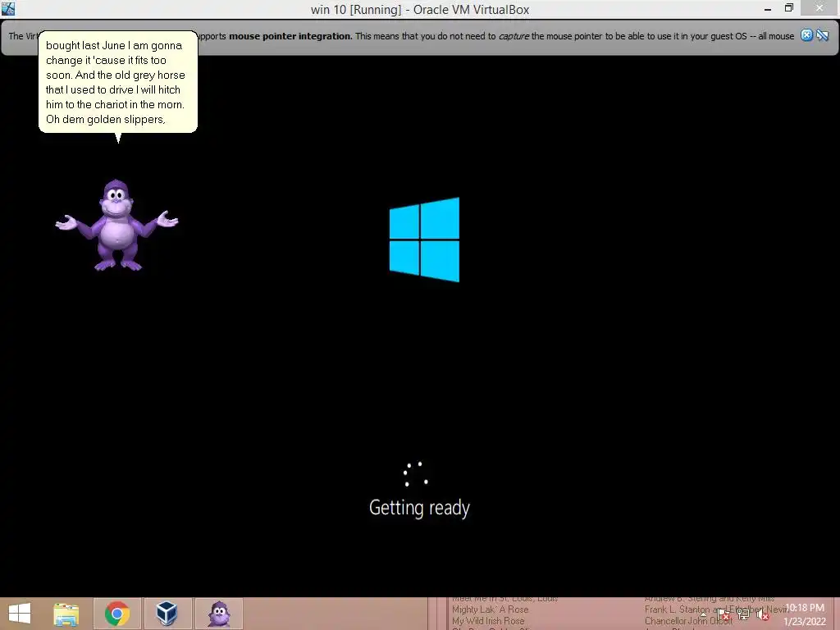Switch to VirtualBox taskbar icon

pos(167,614)
